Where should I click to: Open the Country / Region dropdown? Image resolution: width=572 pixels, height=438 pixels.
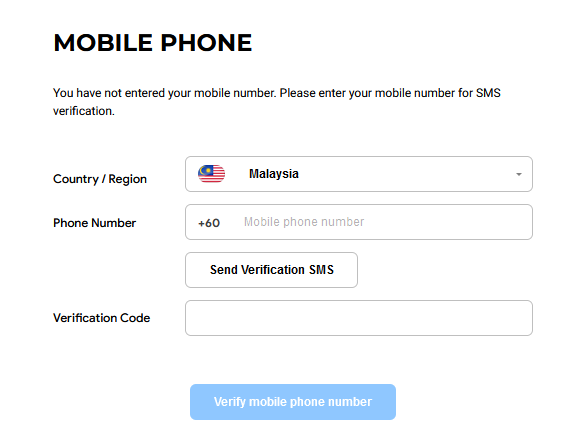pyautogui.click(x=359, y=174)
